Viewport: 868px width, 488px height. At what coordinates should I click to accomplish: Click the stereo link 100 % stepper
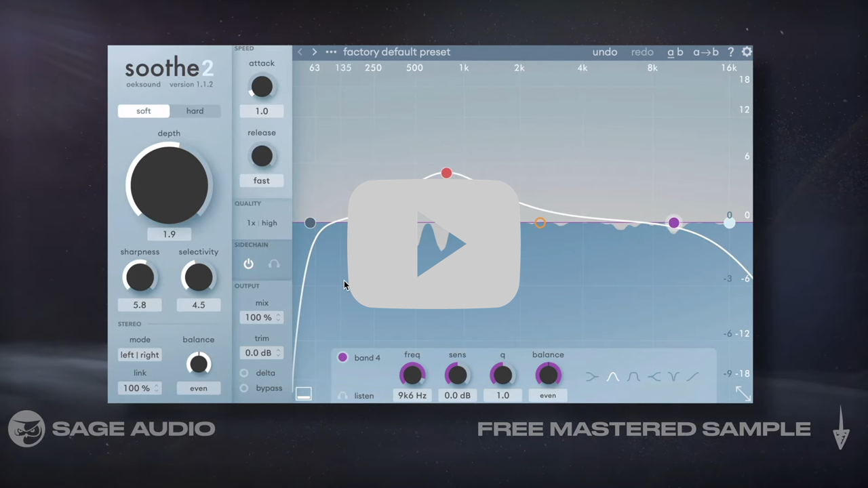(140, 388)
